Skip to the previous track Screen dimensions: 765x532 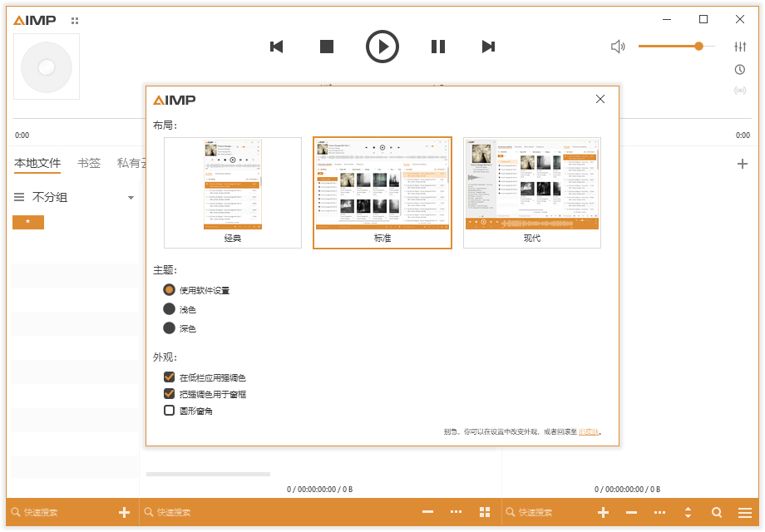(277, 47)
